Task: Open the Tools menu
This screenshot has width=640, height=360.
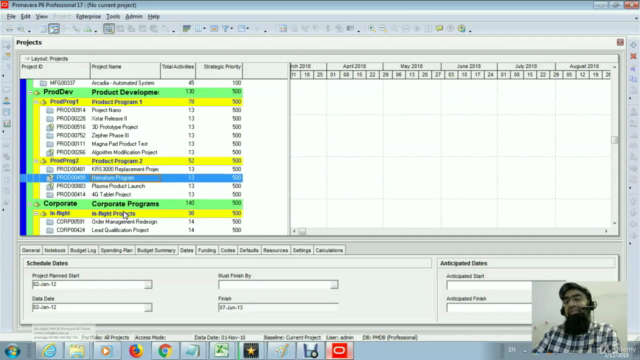Action: click(x=113, y=16)
